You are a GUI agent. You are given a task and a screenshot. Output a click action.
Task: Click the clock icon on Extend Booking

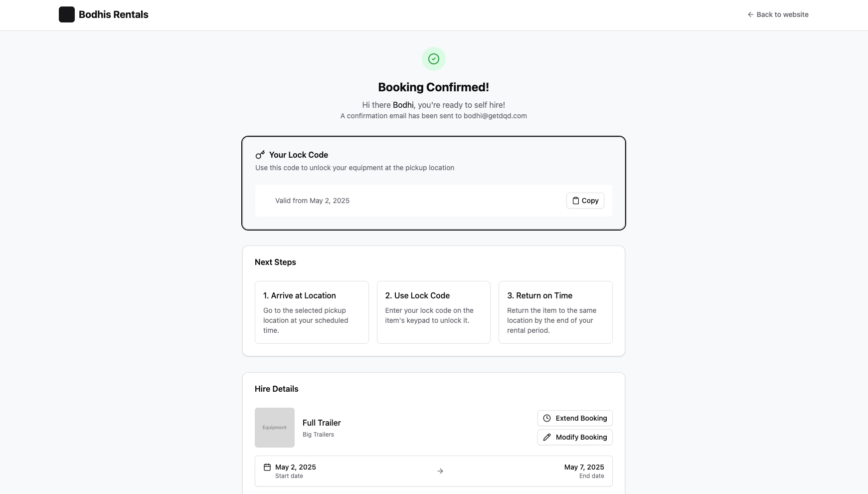click(547, 418)
